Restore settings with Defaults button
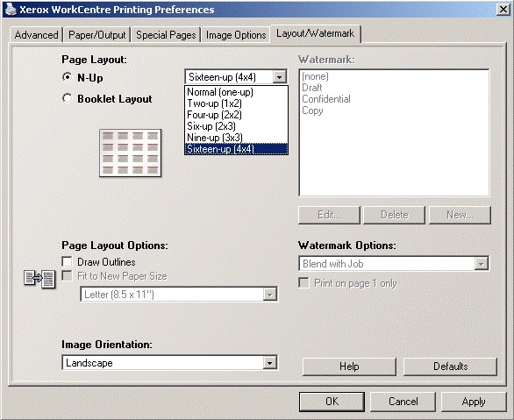This screenshot has height=420, width=514. pos(450,367)
